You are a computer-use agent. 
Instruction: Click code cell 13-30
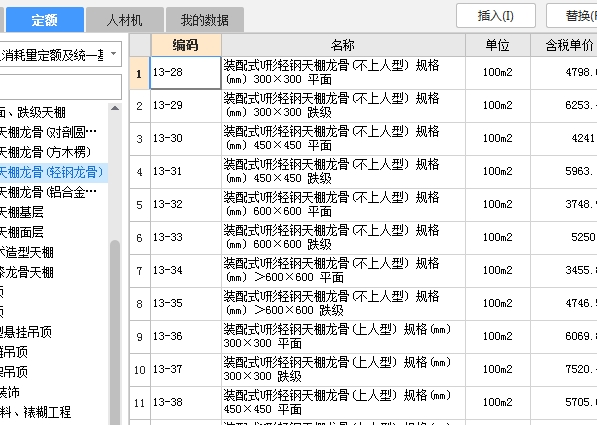[x=186, y=139]
